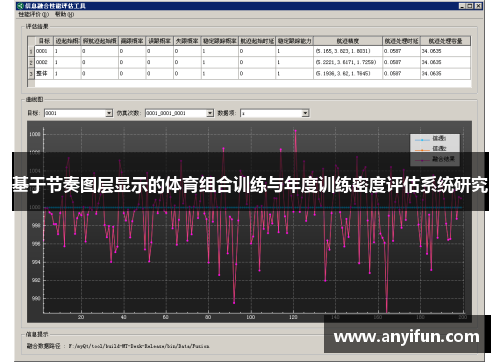Screen dimensions: 500x362
Task: Expand the 数据项 dropdown
Action: pos(305,113)
